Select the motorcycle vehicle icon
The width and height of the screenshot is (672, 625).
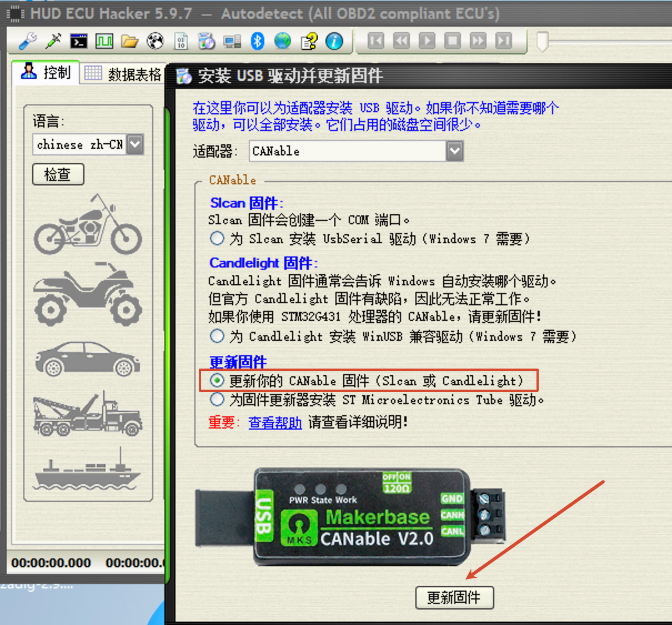pyautogui.click(x=88, y=224)
